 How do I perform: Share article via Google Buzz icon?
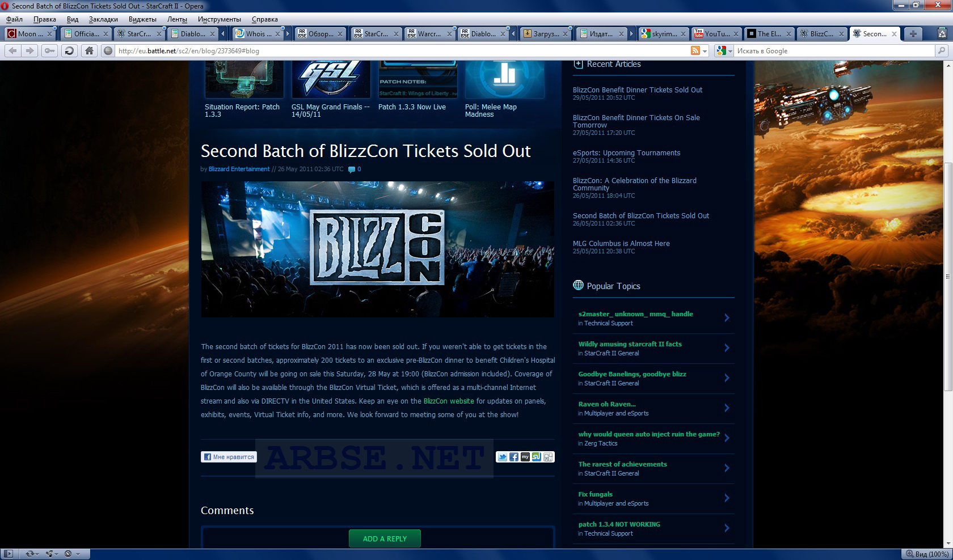(x=547, y=457)
